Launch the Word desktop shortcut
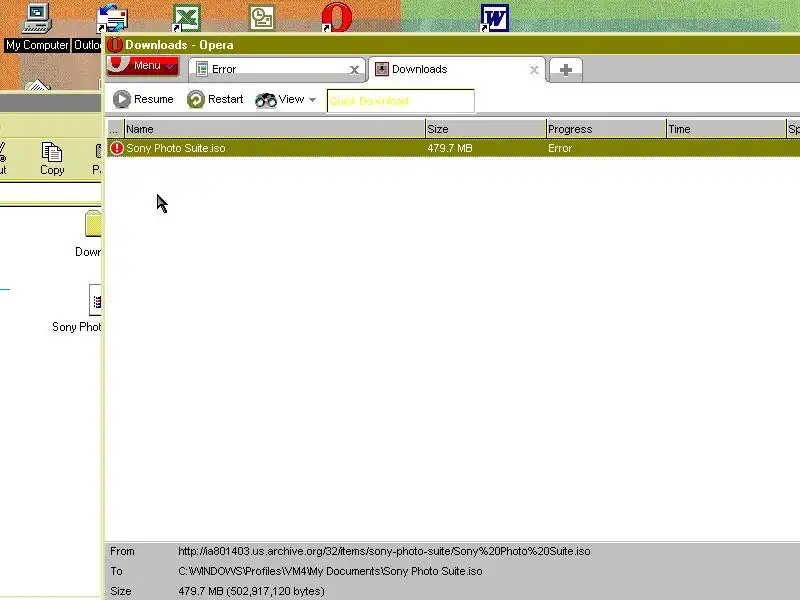This screenshot has height=600, width=800. pyautogui.click(x=494, y=18)
